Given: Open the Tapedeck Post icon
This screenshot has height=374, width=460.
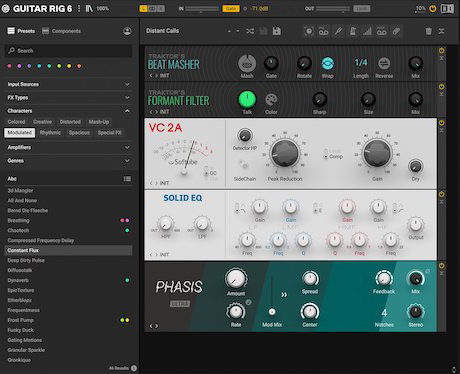Looking at the screenshot, I should (x=381, y=31).
